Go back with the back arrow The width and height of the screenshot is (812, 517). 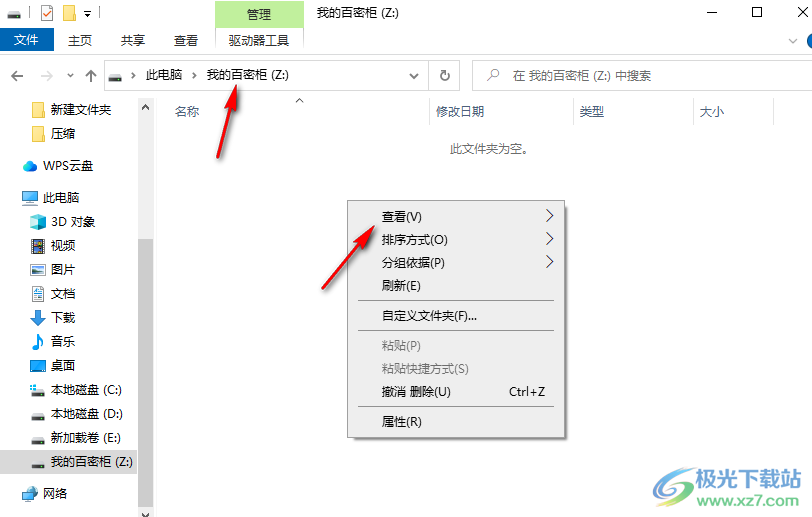tap(17, 76)
